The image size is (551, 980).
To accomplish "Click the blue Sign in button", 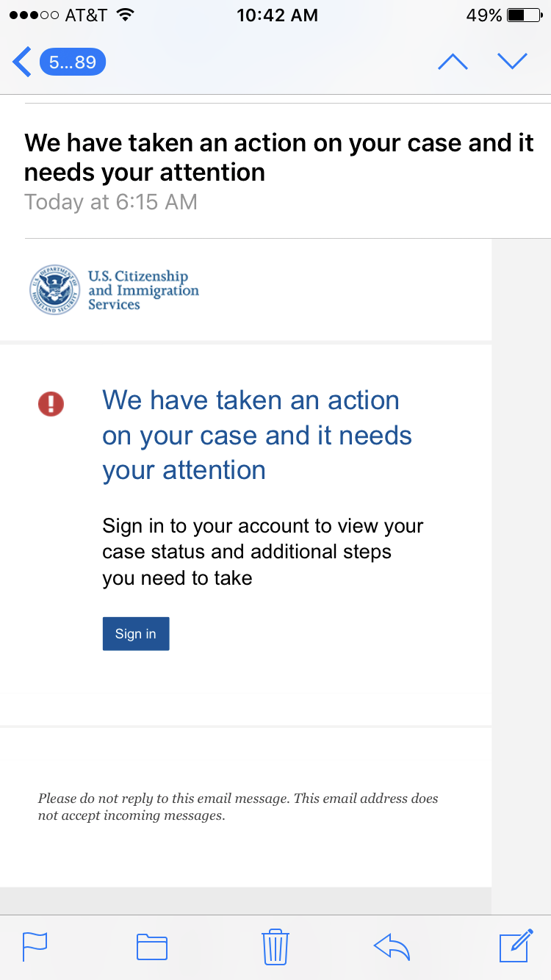I will tap(136, 634).
